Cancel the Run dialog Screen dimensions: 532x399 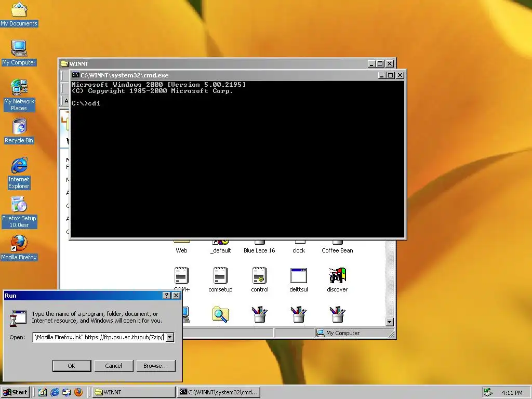click(x=114, y=366)
